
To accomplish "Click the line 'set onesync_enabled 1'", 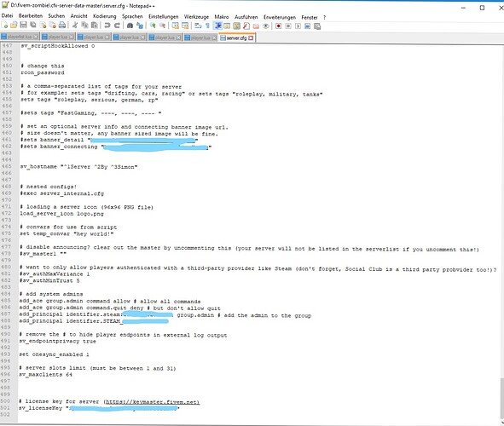I will 54,354.
